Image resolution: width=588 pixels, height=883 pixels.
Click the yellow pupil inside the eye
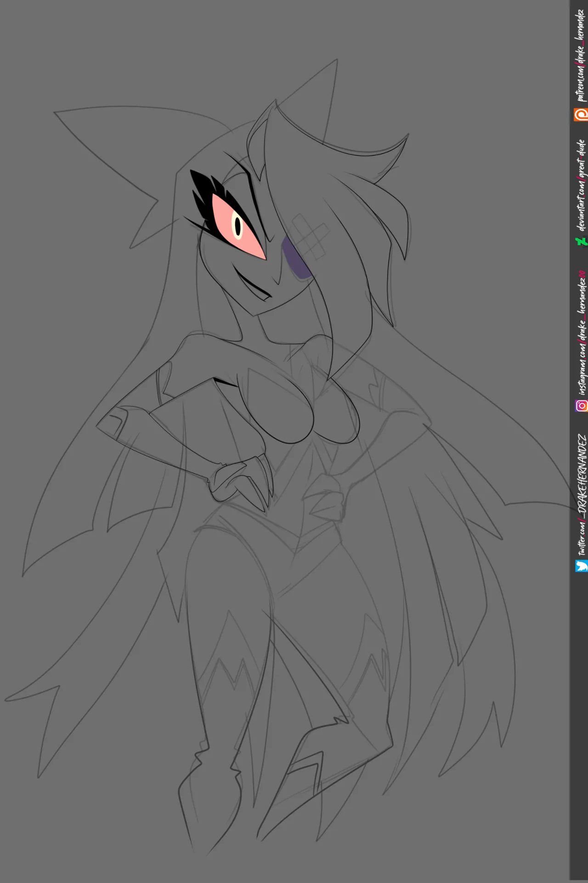click(x=237, y=225)
